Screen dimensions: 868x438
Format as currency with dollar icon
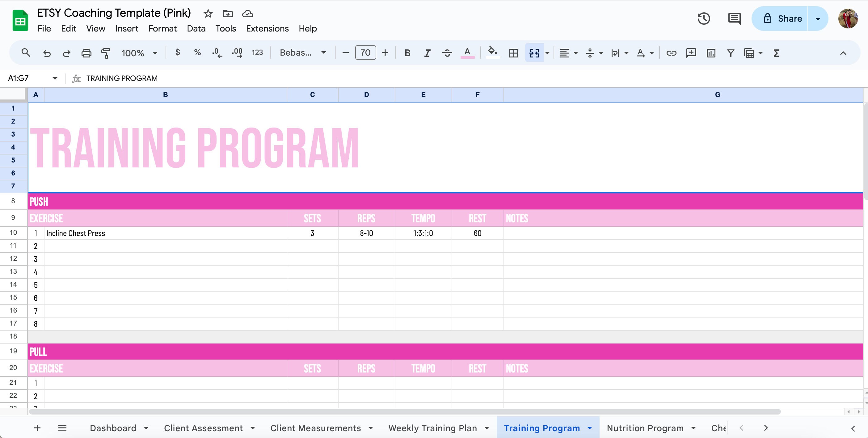178,53
